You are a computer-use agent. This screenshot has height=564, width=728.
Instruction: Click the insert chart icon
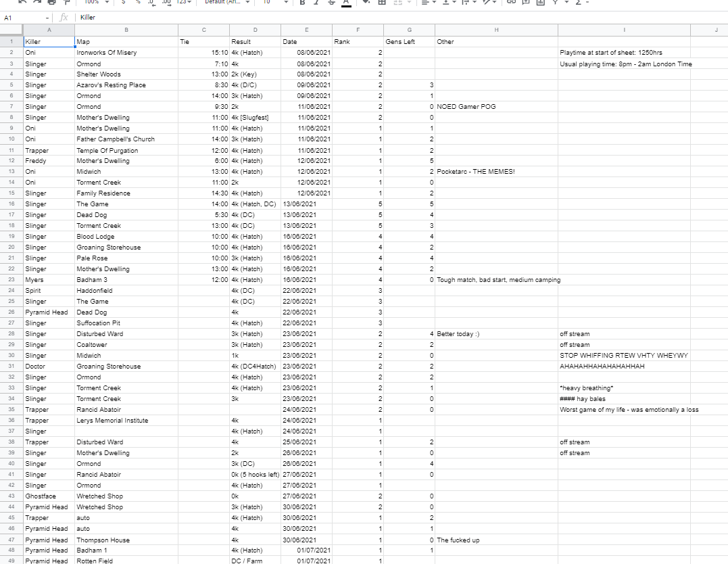coord(541,2)
